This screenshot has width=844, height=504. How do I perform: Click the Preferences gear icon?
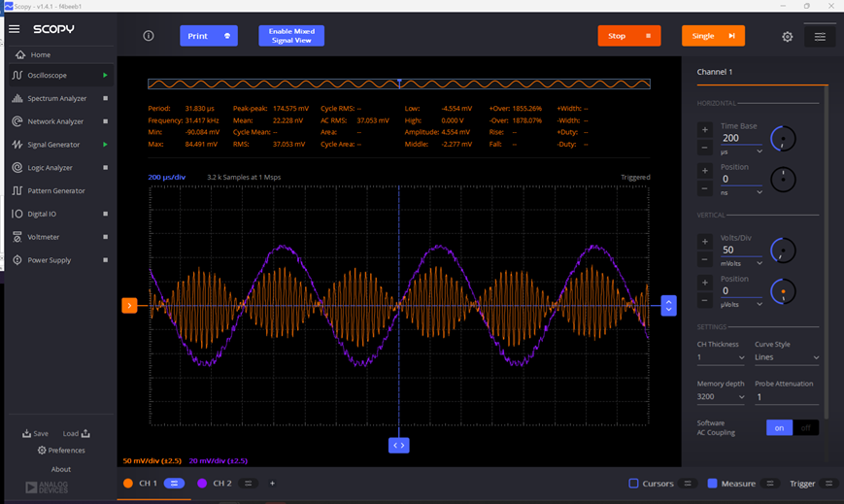click(42, 451)
